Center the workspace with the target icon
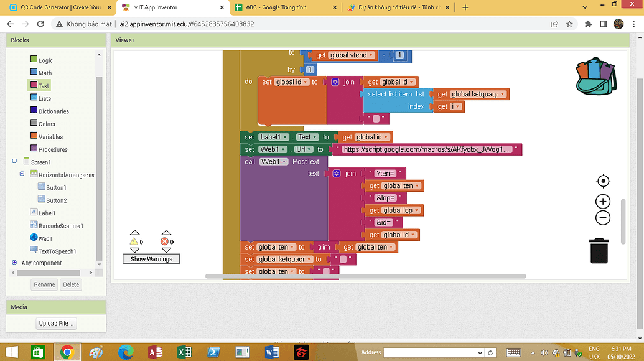The image size is (644, 361). pyautogui.click(x=602, y=181)
